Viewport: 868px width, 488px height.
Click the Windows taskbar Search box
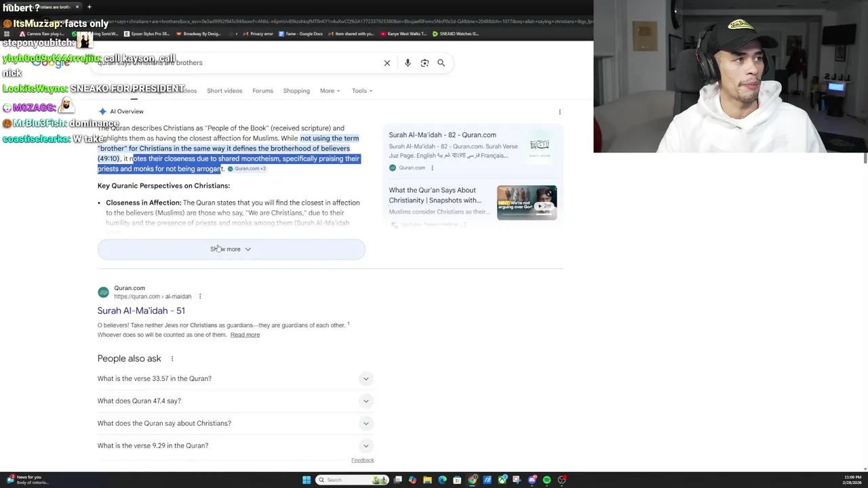pyautogui.click(x=353, y=480)
